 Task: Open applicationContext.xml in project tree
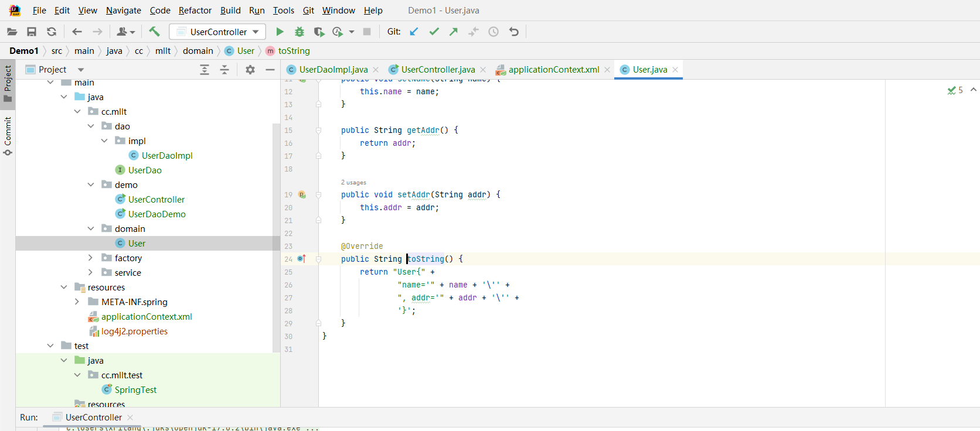click(147, 317)
